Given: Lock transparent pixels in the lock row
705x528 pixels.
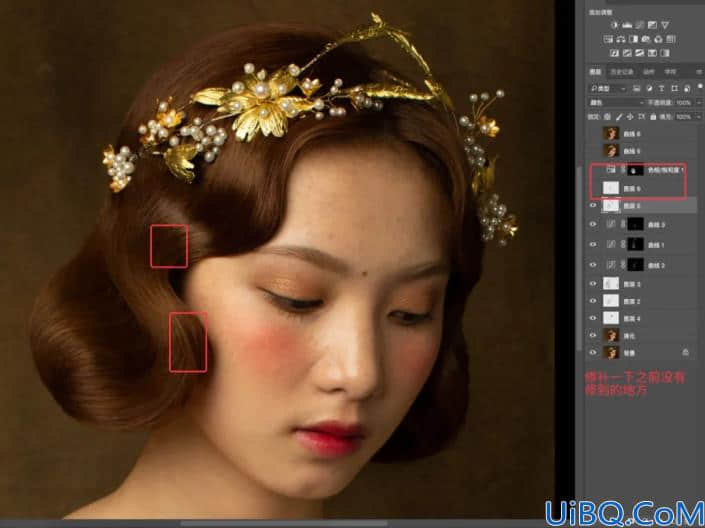Looking at the screenshot, I should point(607,116).
